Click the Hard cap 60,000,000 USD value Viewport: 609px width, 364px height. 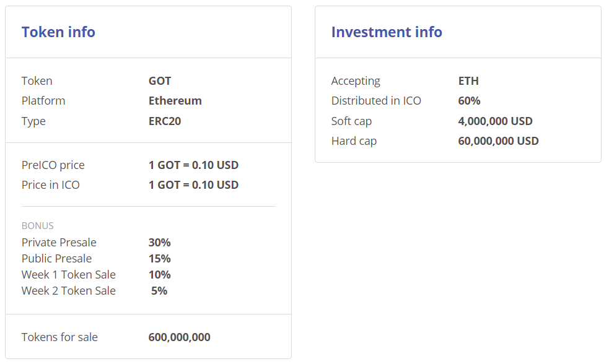(498, 141)
